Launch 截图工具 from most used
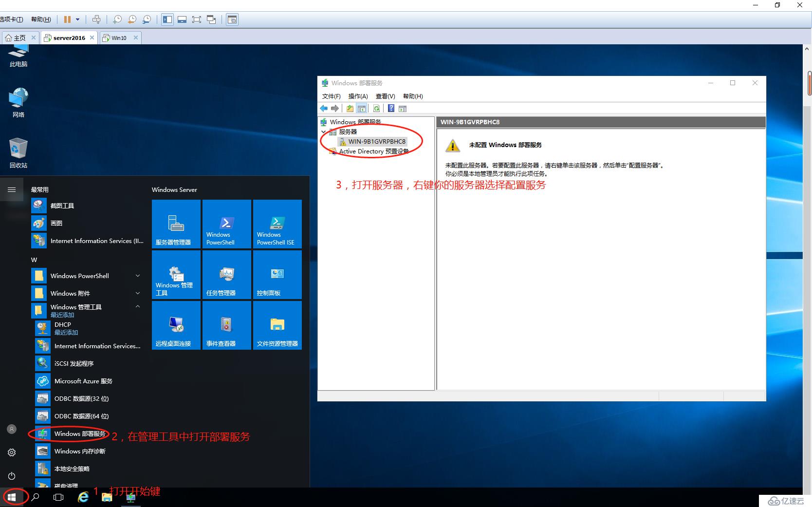 (x=89, y=206)
